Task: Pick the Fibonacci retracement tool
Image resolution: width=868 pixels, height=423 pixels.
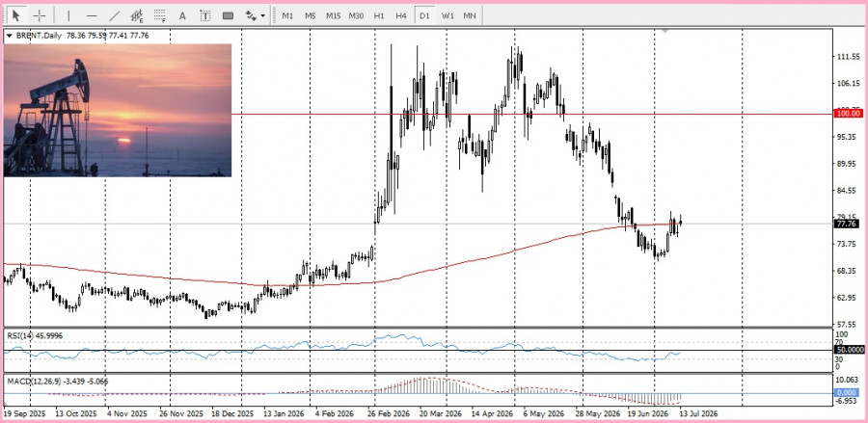Action: (160, 15)
